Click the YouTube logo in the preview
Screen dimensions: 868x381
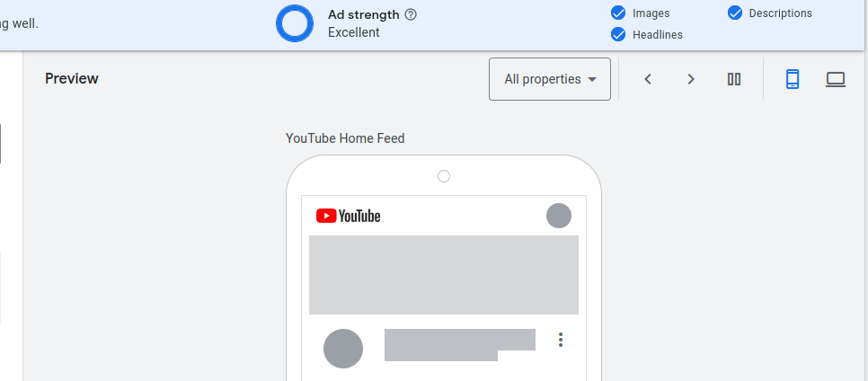(349, 216)
